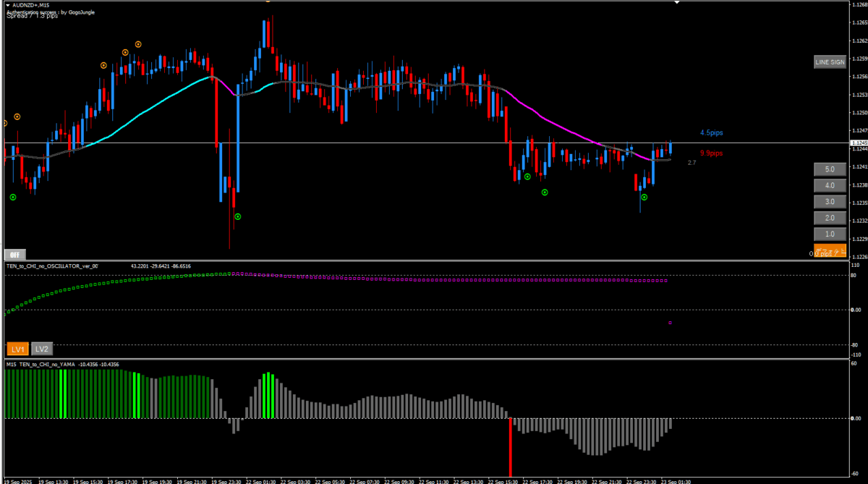868x484 pixels.
Task: Select the 5.0 pips button
Action: click(x=829, y=169)
